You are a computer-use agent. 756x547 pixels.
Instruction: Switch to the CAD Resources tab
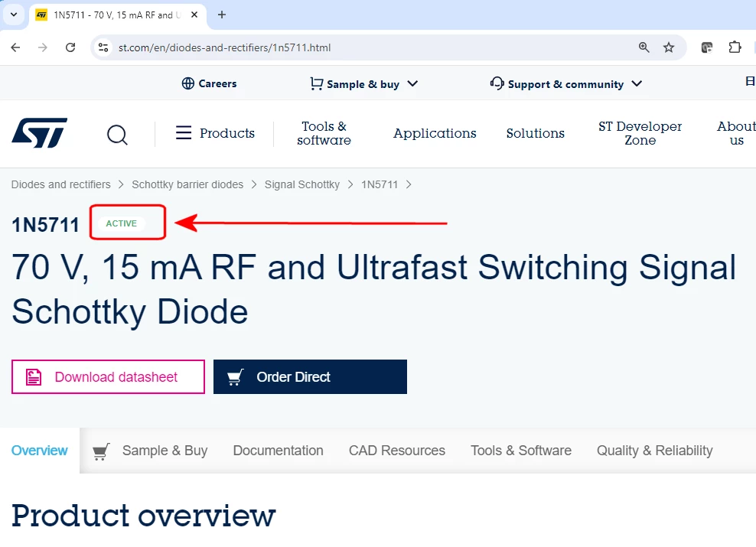tap(397, 451)
